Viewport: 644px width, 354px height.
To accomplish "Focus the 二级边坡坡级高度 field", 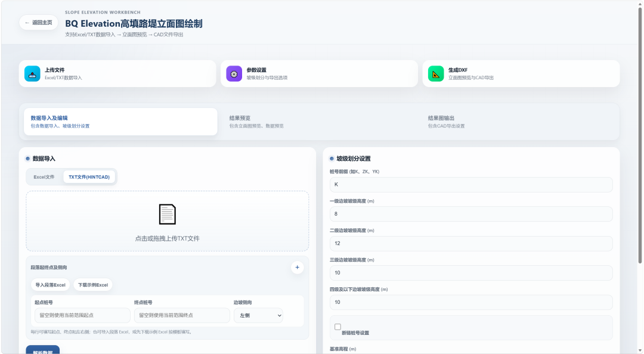I will point(471,244).
